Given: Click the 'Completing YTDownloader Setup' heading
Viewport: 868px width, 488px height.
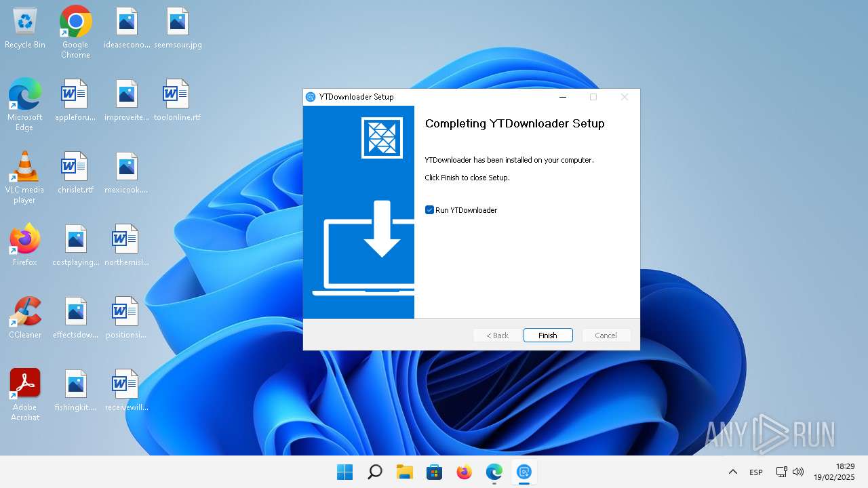Looking at the screenshot, I should click(x=515, y=123).
